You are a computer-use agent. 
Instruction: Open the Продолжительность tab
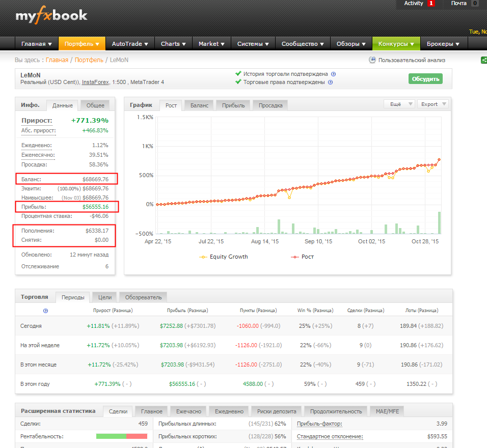(x=336, y=411)
